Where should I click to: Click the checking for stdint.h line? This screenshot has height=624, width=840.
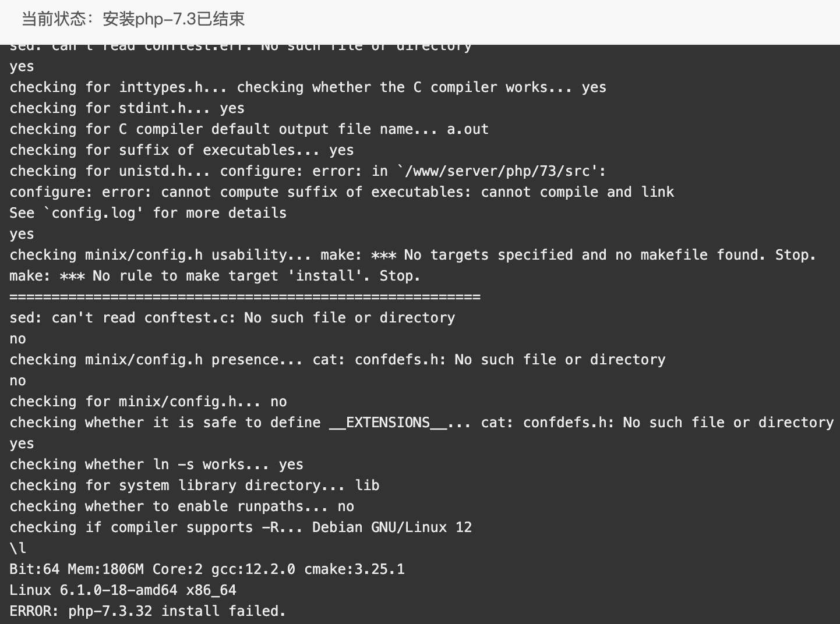127,108
